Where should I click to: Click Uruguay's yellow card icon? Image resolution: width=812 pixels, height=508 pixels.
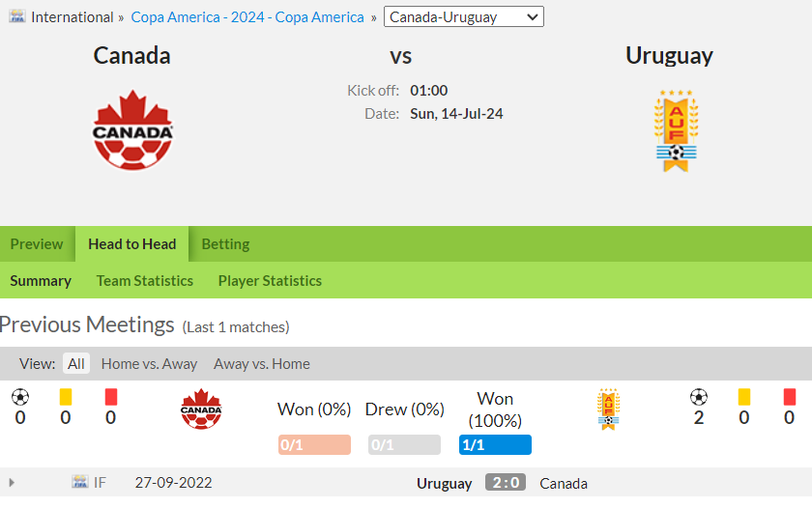(x=743, y=397)
